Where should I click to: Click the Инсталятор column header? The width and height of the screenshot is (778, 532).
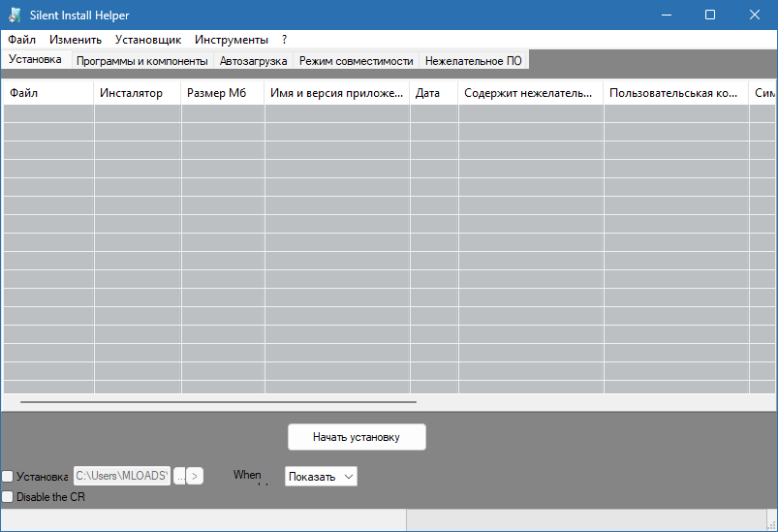click(x=137, y=93)
